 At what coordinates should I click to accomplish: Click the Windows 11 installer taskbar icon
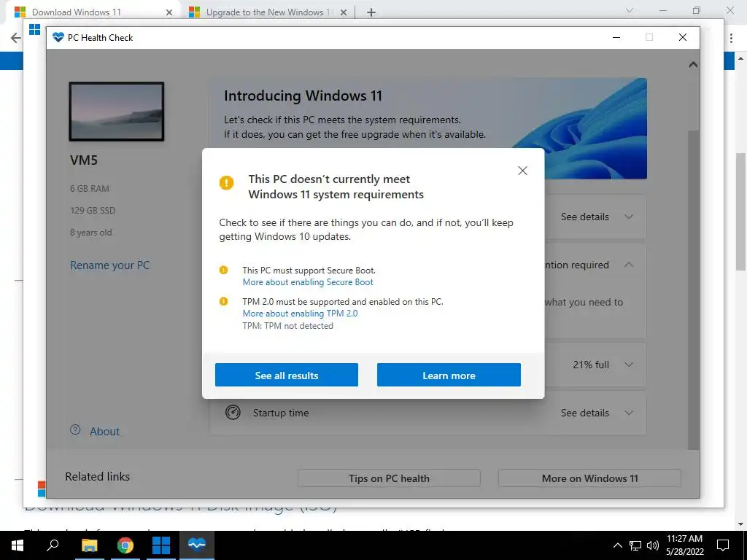(x=161, y=545)
